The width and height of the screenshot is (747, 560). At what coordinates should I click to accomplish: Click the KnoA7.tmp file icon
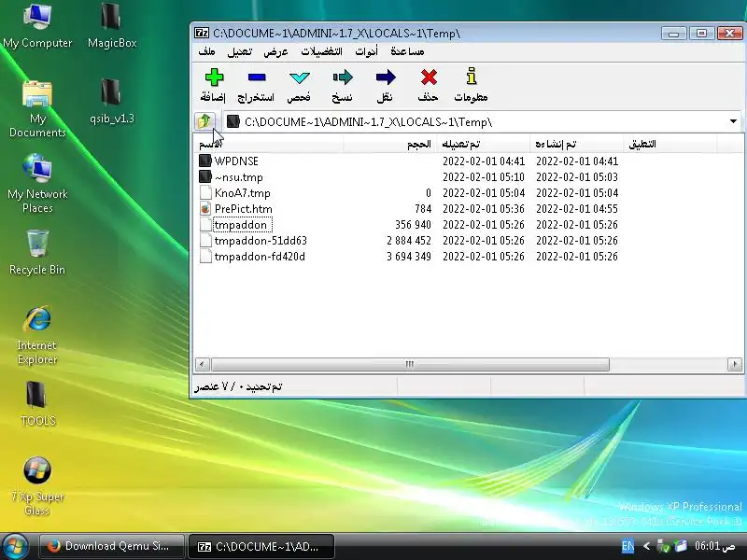pos(205,193)
